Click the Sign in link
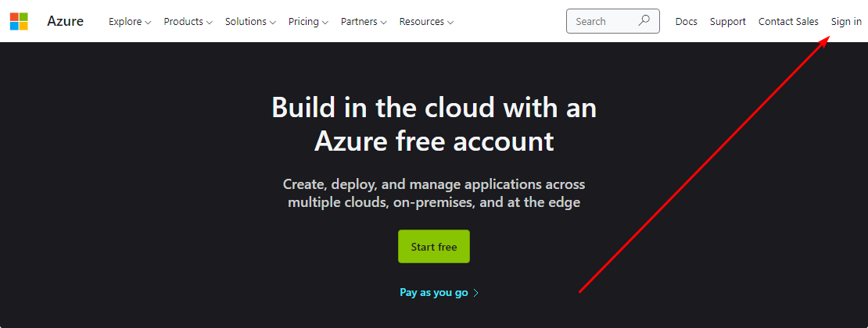The height and width of the screenshot is (328, 868). pos(846,22)
